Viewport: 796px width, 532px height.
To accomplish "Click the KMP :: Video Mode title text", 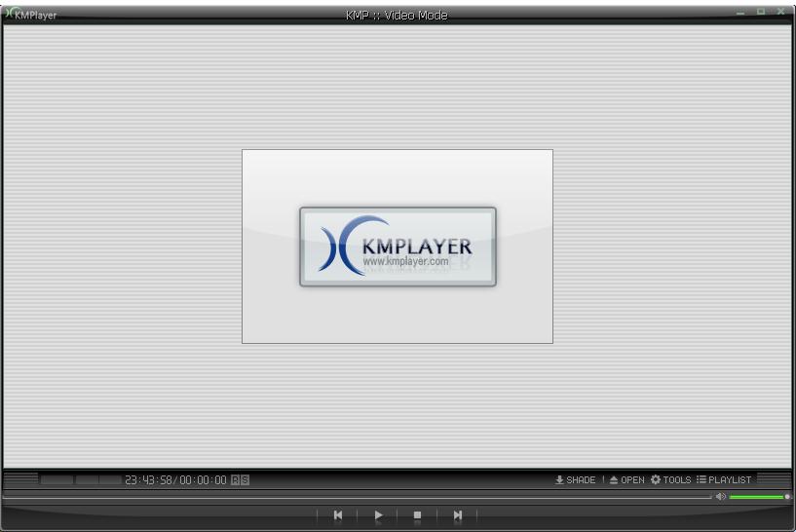I will coord(397,16).
